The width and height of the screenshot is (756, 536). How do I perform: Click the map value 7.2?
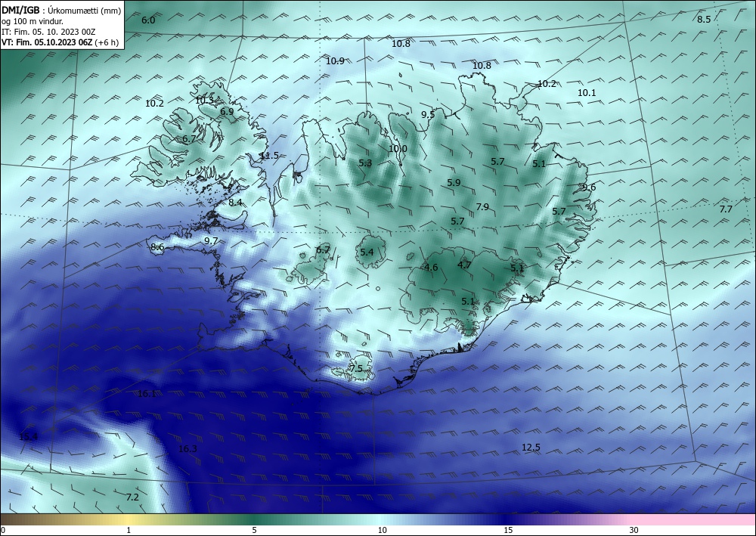[132, 497]
